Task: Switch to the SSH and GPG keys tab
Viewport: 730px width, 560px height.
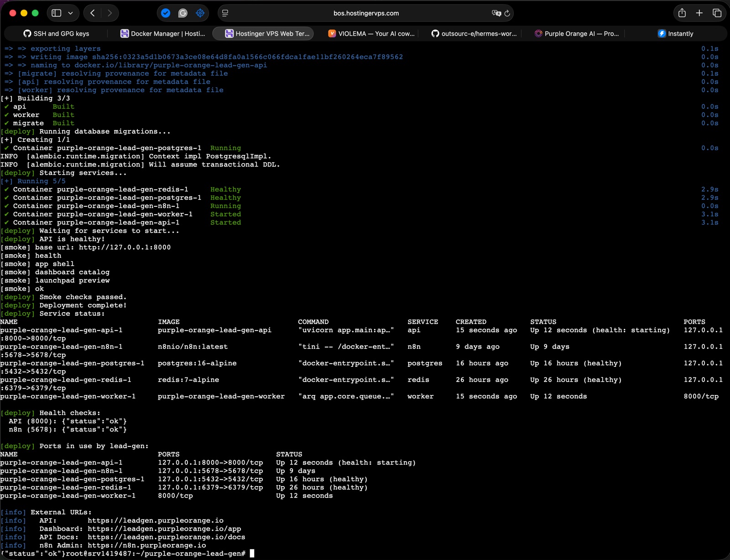Action: [x=56, y=34]
